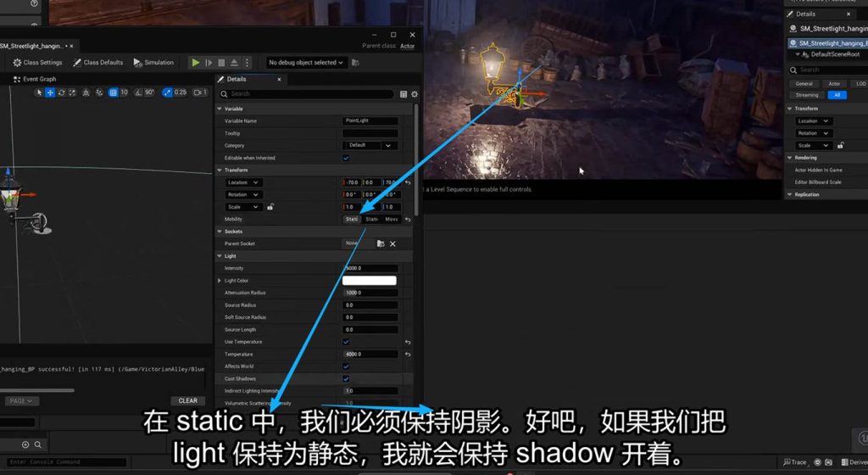Open Class Settings in the blueprint toolbar
Image resolution: width=868 pixels, height=475 pixels.
37,63
